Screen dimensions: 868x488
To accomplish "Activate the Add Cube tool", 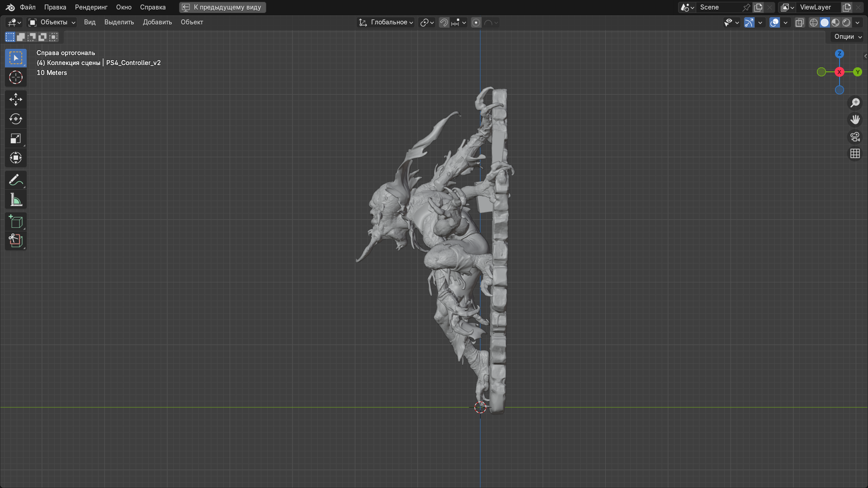I will click(16, 221).
